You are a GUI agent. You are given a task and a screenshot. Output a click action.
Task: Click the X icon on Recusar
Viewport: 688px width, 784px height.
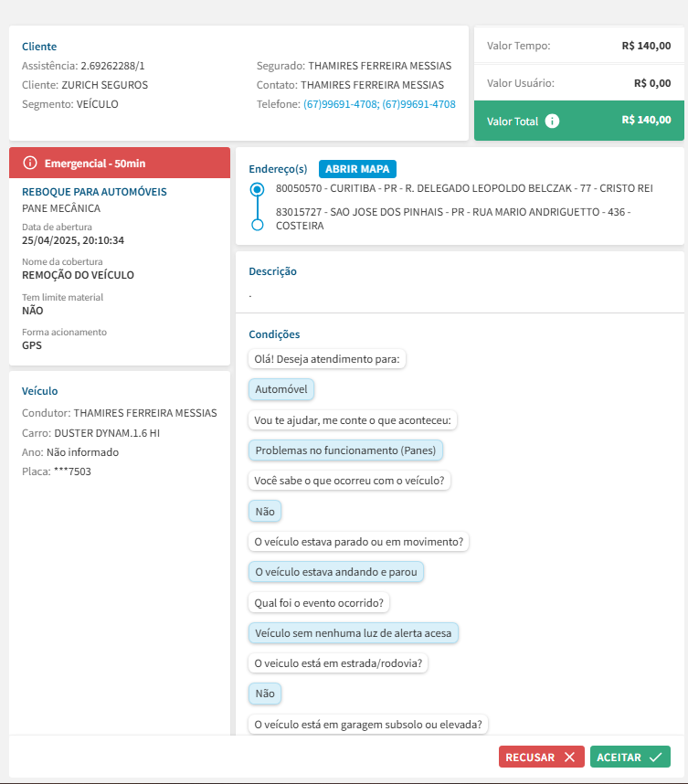(x=569, y=757)
